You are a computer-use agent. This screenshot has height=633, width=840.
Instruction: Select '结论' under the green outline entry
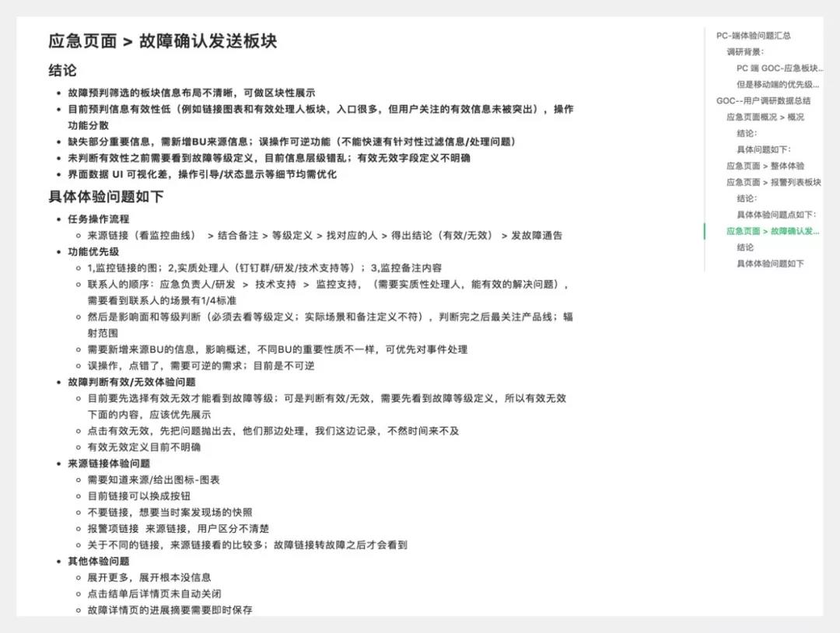(745, 247)
